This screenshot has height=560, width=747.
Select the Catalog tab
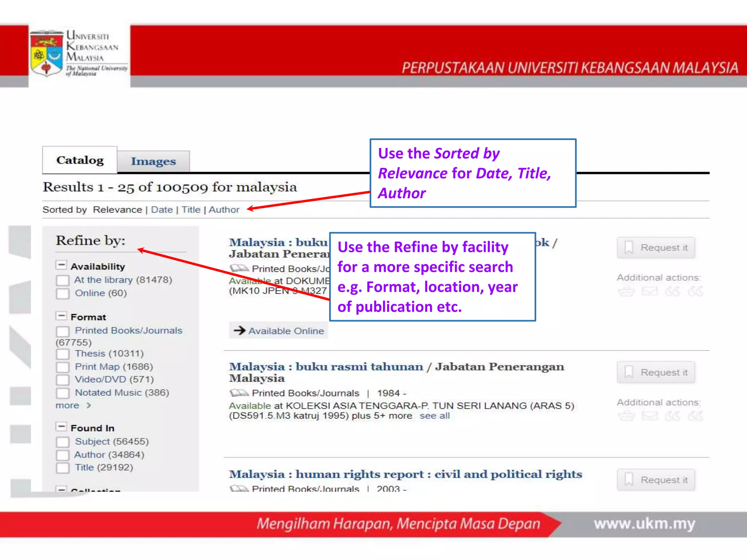point(80,160)
